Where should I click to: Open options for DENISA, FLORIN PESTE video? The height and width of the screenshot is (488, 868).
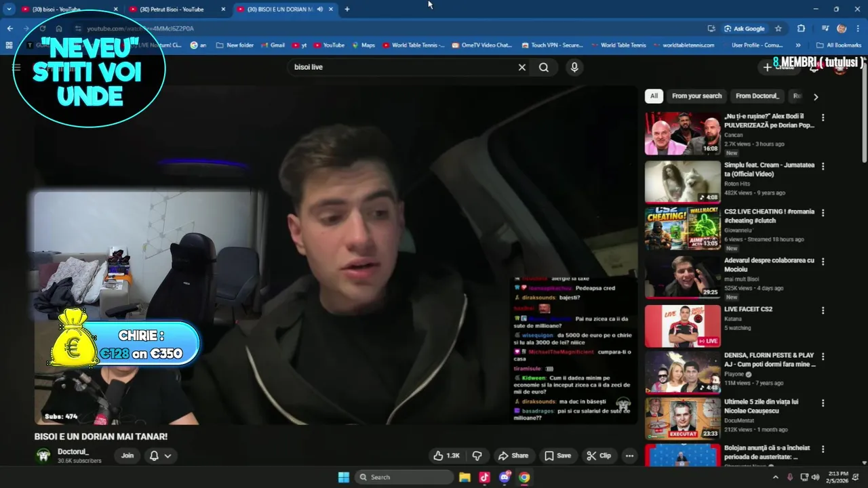click(x=823, y=357)
